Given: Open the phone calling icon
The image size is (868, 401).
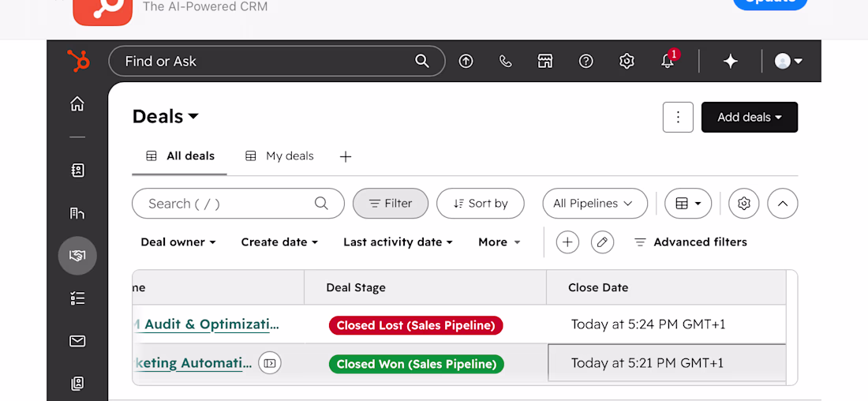Looking at the screenshot, I should (x=505, y=61).
